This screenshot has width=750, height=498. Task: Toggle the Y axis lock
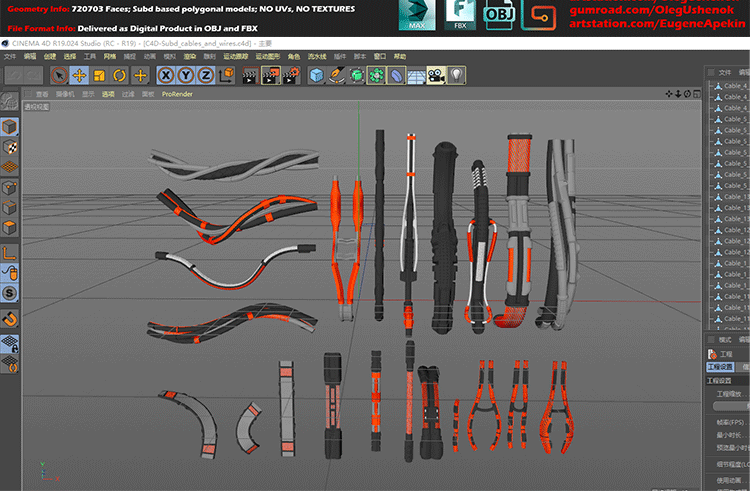(186, 75)
